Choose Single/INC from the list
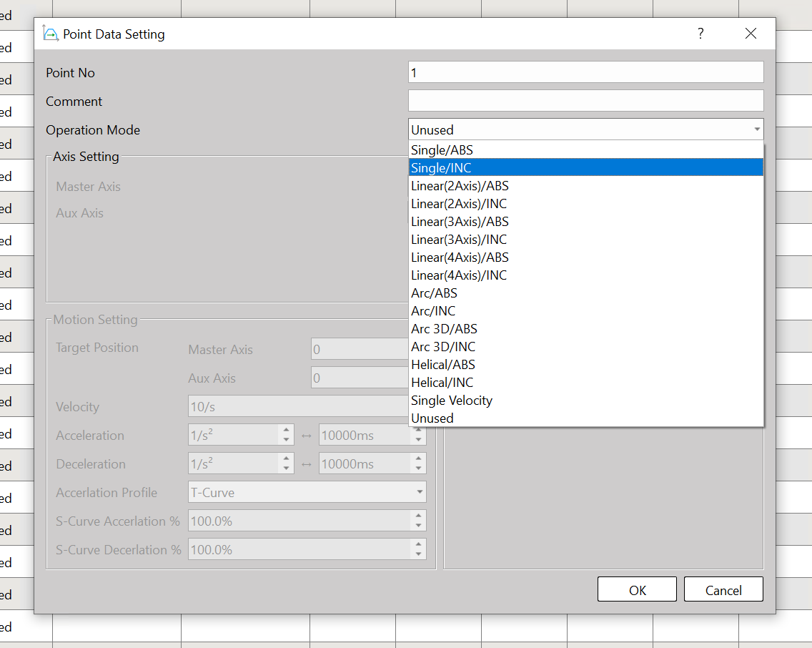 [441, 168]
